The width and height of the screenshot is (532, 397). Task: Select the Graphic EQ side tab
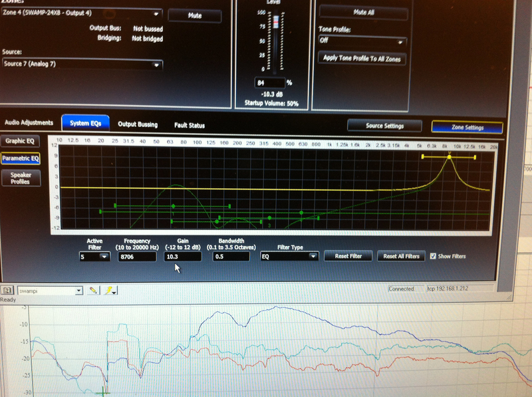tap(20, 141)
